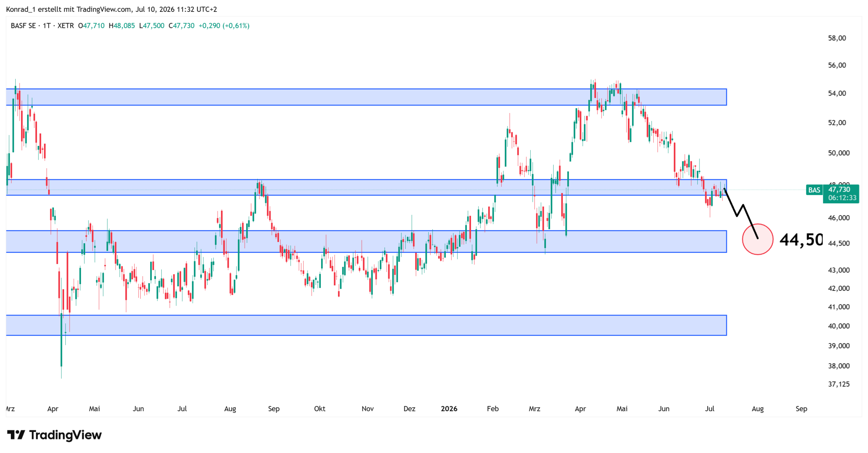Click the 50,000 price axis label

tap(839, 153)
